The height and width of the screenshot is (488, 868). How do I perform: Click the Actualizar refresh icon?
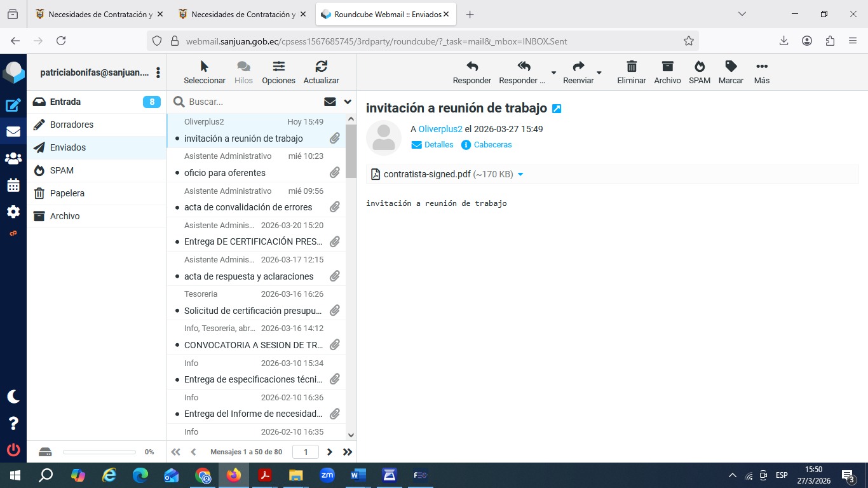(321, 67)
